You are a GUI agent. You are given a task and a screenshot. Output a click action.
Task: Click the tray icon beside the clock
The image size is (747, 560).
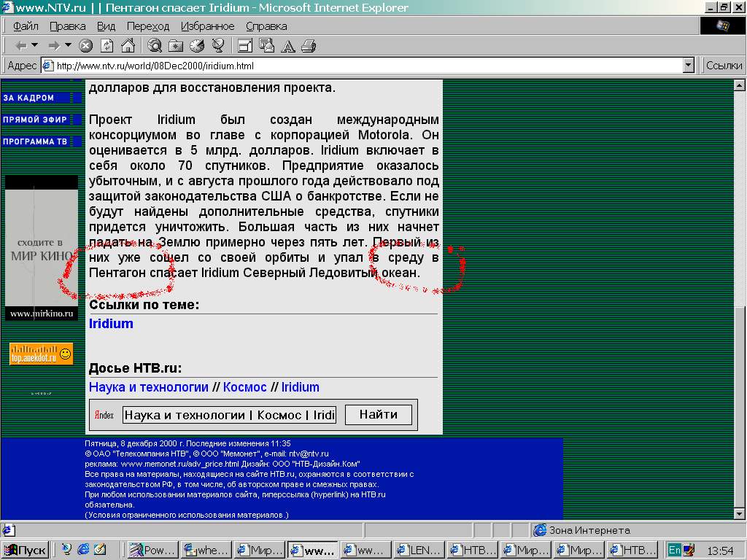point(689,550)
